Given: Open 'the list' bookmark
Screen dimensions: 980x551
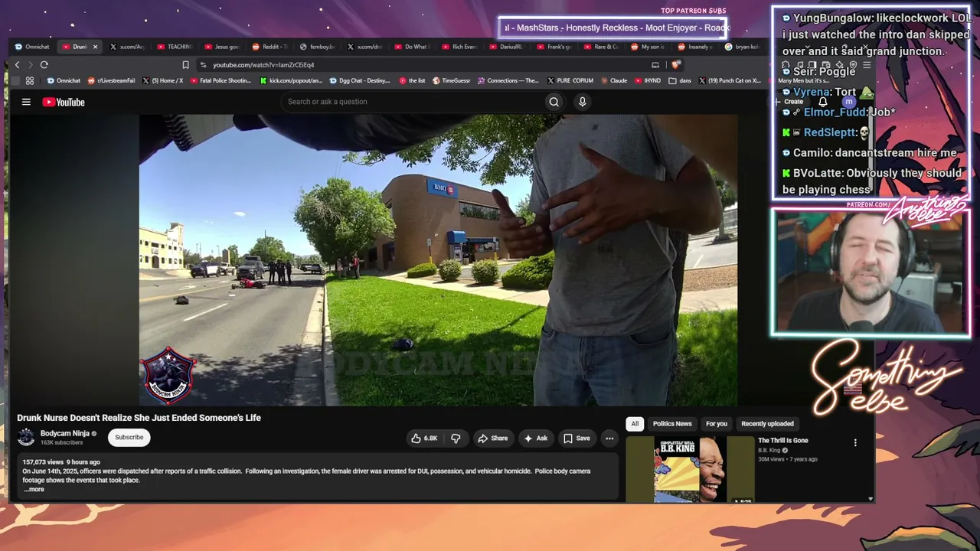Looking at the screenshot, I should [x=412, y=80].
